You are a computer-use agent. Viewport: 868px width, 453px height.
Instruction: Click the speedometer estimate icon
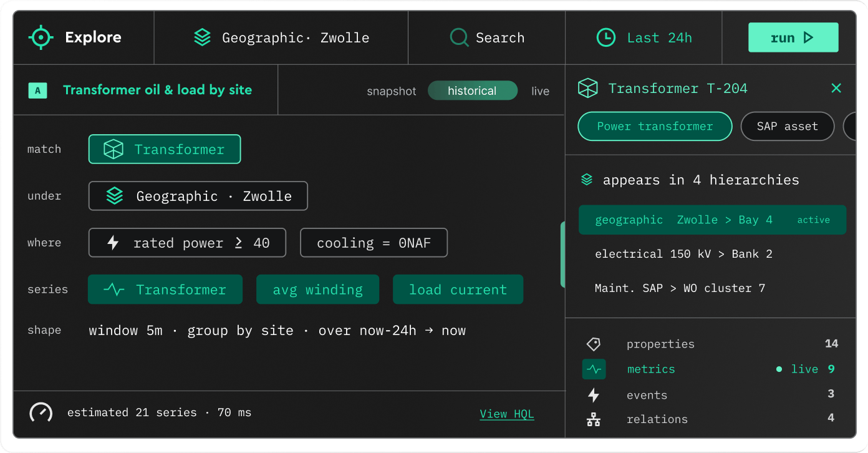(x=41, y=412)
